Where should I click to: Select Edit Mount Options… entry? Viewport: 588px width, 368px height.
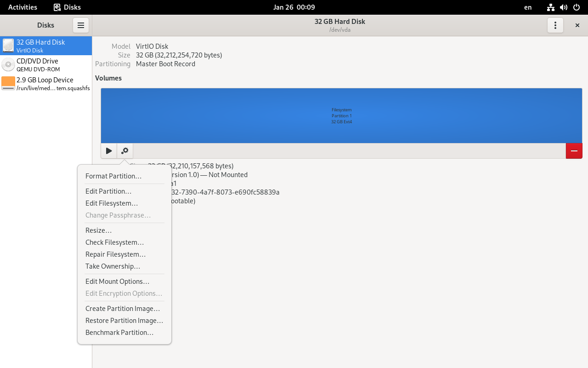point(118,282)
